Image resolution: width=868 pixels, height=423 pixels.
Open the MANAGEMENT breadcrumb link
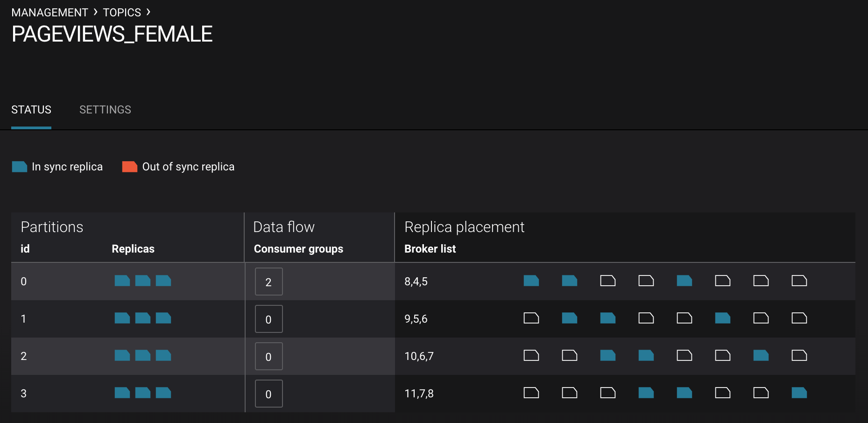[x=49, y=13]
